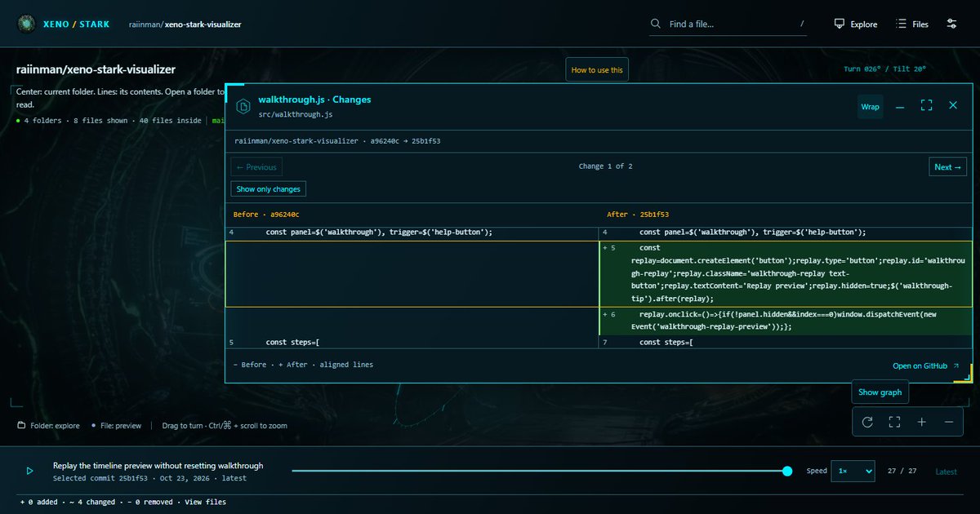The image size is (980, 514).
Task: Click the Before · a96240c column header
Action: 266,215
